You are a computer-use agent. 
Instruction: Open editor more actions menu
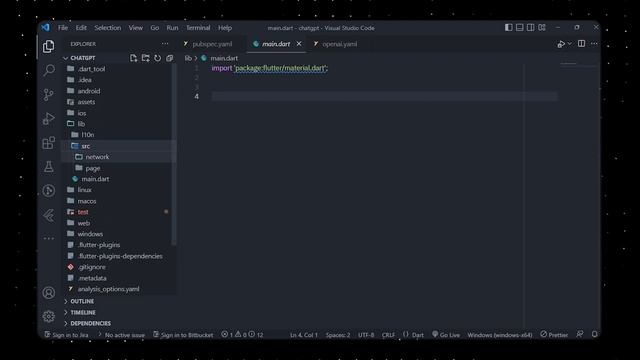pos(594,44)
